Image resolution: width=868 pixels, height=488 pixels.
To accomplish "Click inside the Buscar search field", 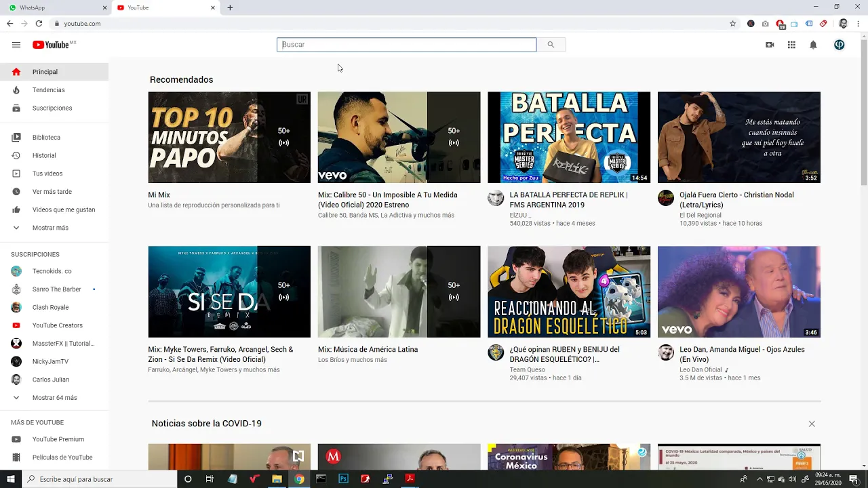I will (x=407, y=45).
